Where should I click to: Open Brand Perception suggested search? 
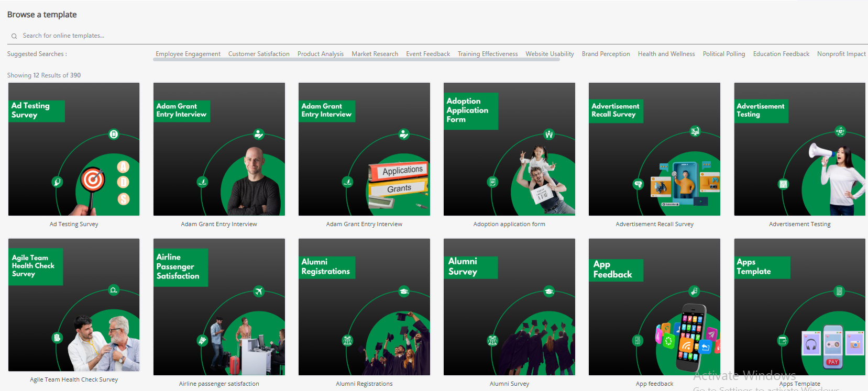click(x=606, y=54)
